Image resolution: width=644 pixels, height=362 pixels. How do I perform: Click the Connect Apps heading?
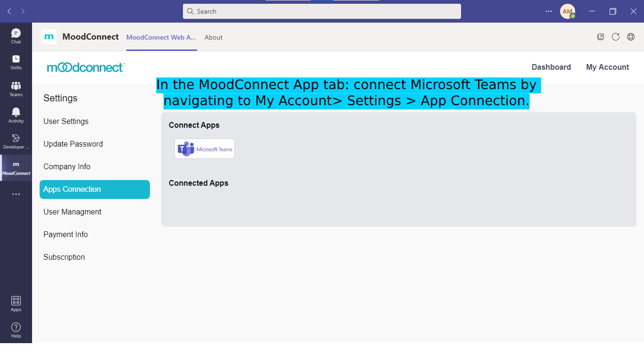point(194,125)
